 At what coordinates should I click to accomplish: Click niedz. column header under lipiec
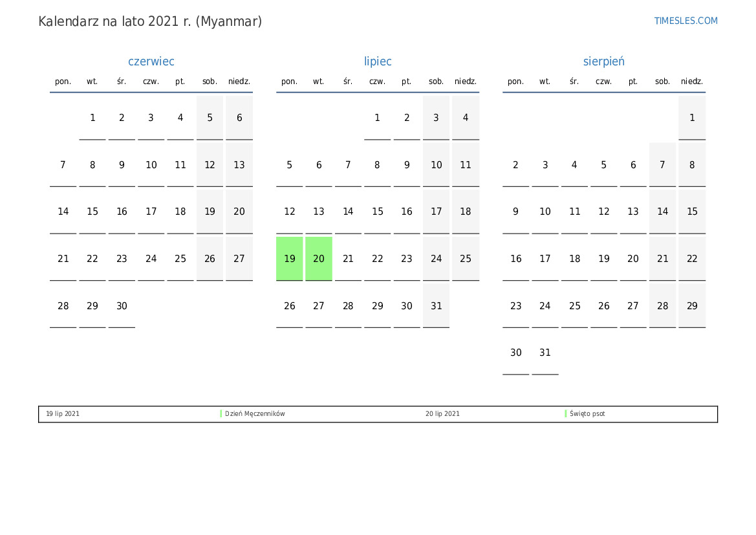point(466,82)
